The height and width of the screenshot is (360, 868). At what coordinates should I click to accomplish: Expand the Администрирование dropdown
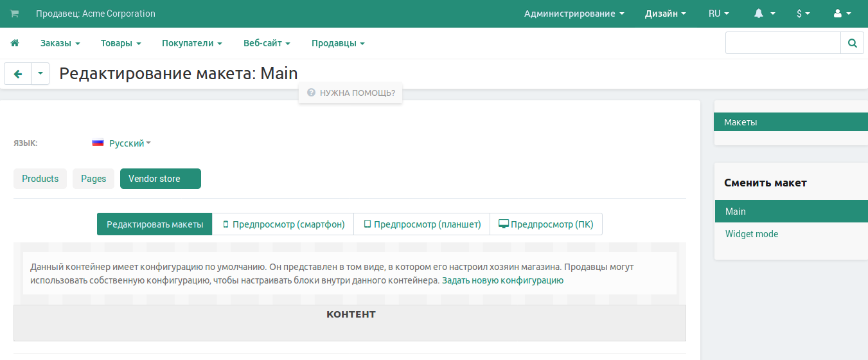pos(574,14)
